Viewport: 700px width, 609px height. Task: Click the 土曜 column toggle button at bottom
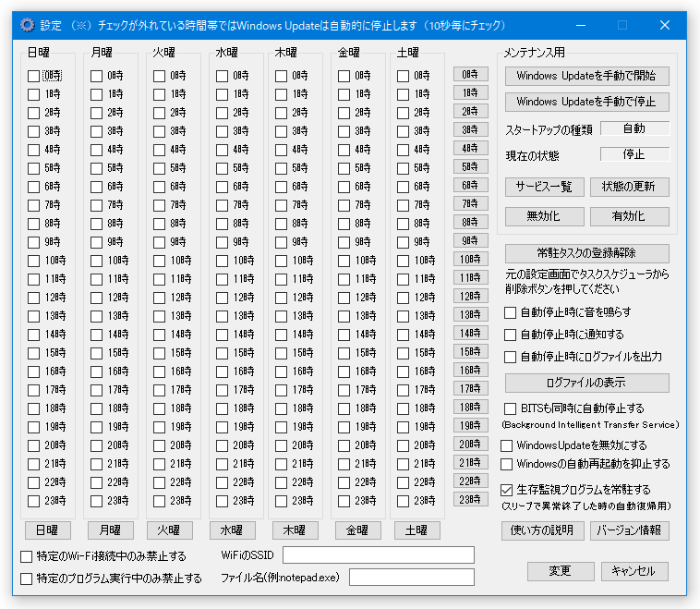point(417,530)
